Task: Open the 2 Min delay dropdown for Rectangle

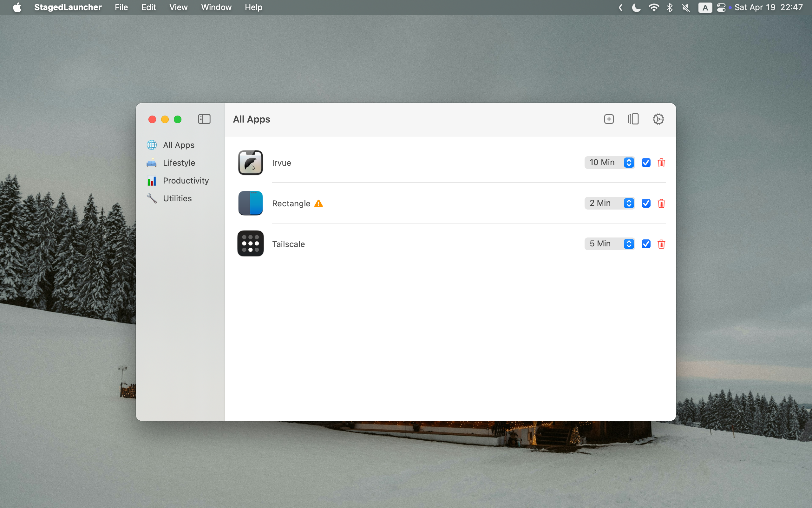Action: (x=609, y=203)
